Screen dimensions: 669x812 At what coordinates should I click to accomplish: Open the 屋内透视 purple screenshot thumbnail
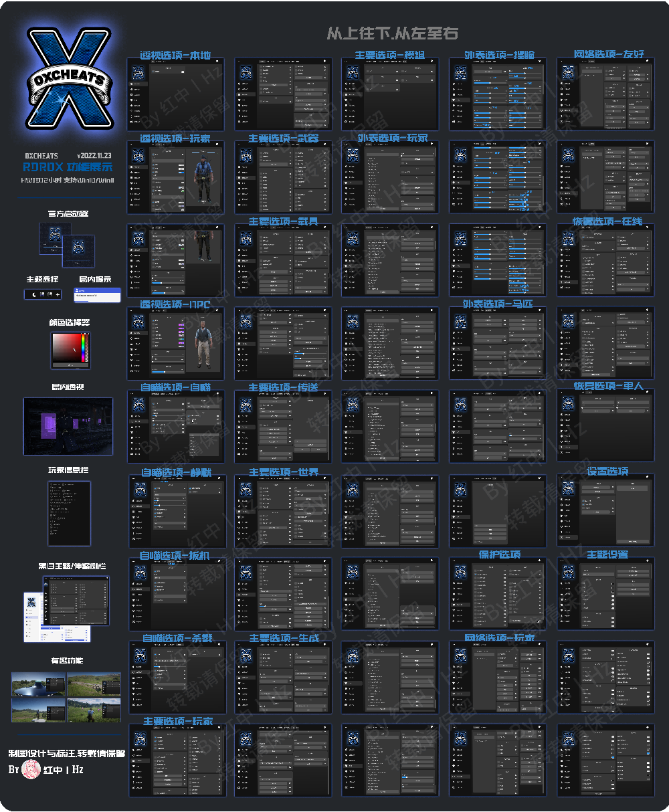point(68,426)
